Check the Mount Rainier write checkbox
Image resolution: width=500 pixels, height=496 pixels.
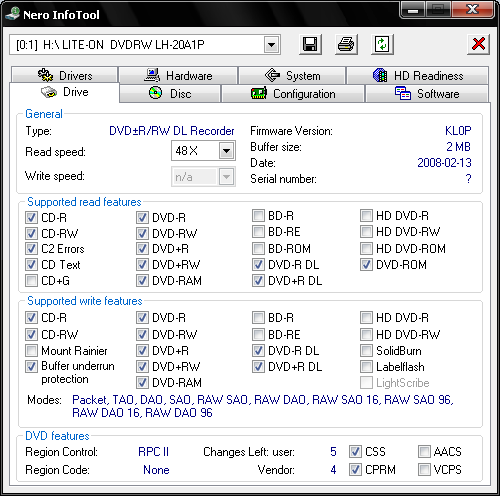(31, 351)
